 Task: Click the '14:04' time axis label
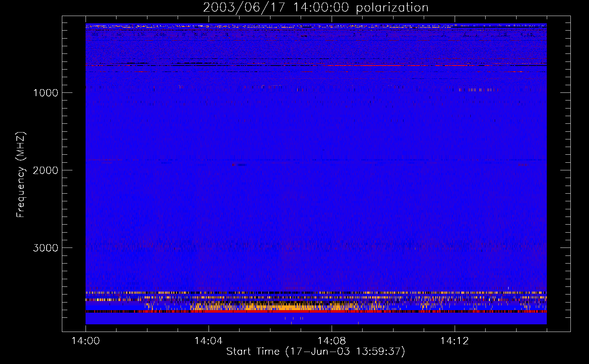coord(209,341)
